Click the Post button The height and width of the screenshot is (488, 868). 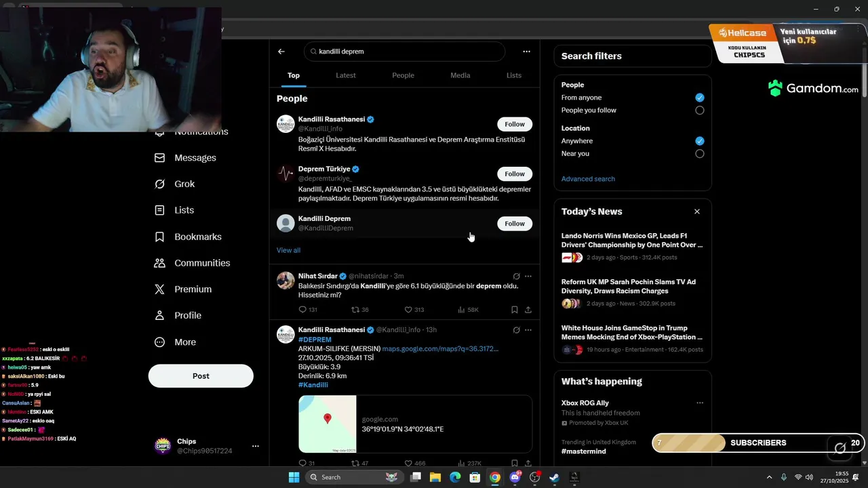coord(201,376)
